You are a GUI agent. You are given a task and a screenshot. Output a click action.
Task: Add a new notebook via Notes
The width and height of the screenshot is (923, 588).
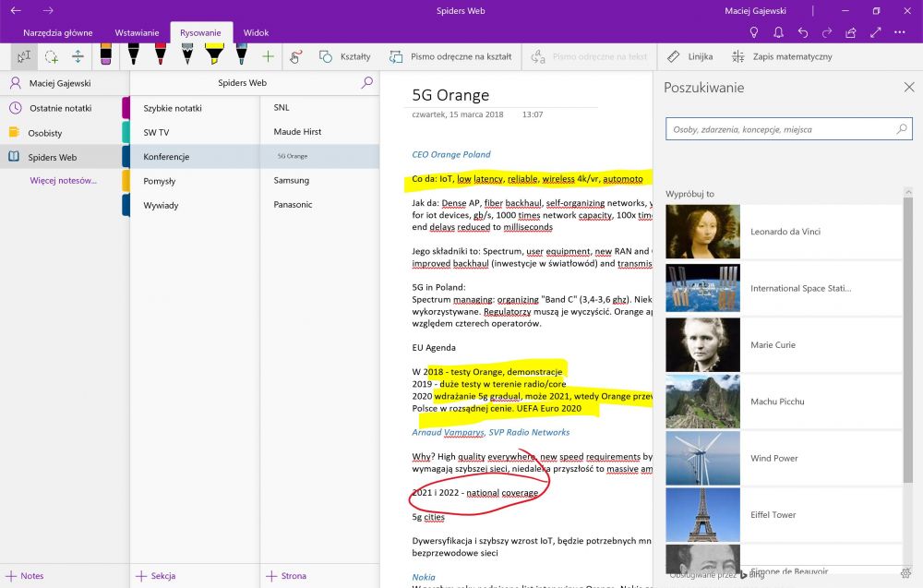(x=24, y=576)
